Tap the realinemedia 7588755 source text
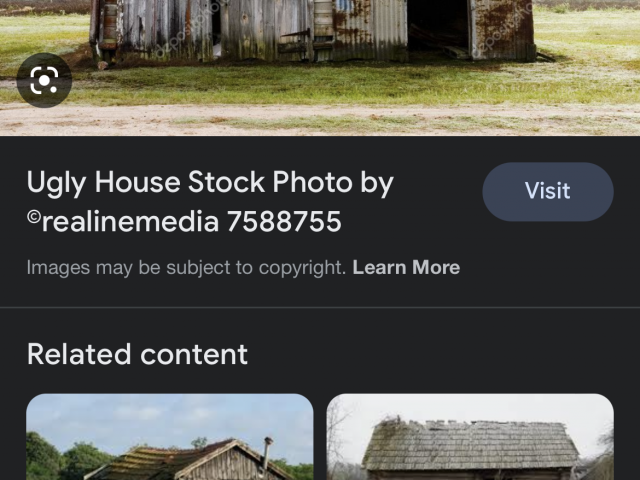 pos(184,222)
